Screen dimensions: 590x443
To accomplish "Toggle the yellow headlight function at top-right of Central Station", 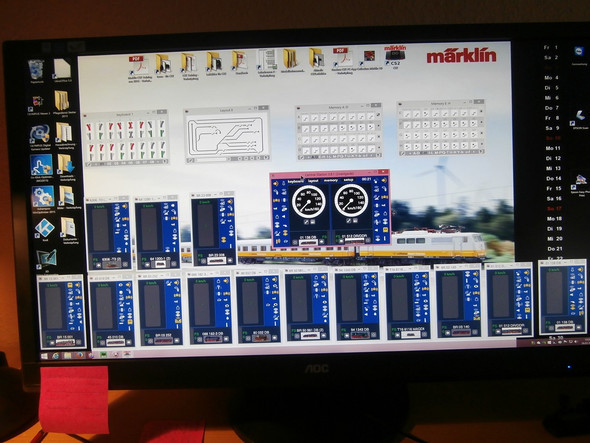I will pyautogui.click(x=384, y=181).
